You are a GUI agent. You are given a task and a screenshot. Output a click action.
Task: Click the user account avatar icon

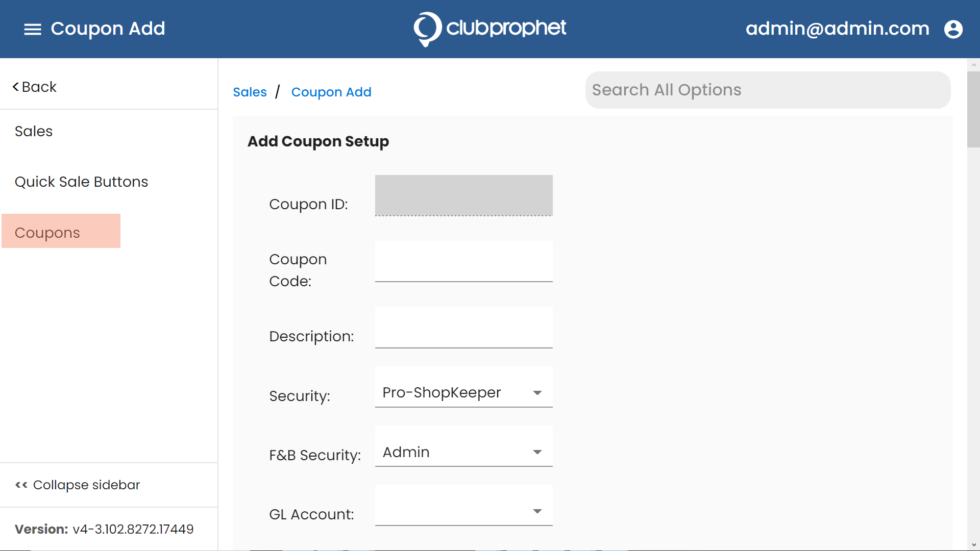tap(953, 29)
